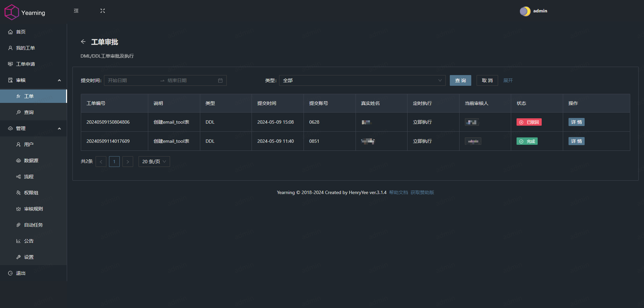Toggle fullscreen with the expand icon
This screenshot has height=308, width=644.
[x=103, y=11]
